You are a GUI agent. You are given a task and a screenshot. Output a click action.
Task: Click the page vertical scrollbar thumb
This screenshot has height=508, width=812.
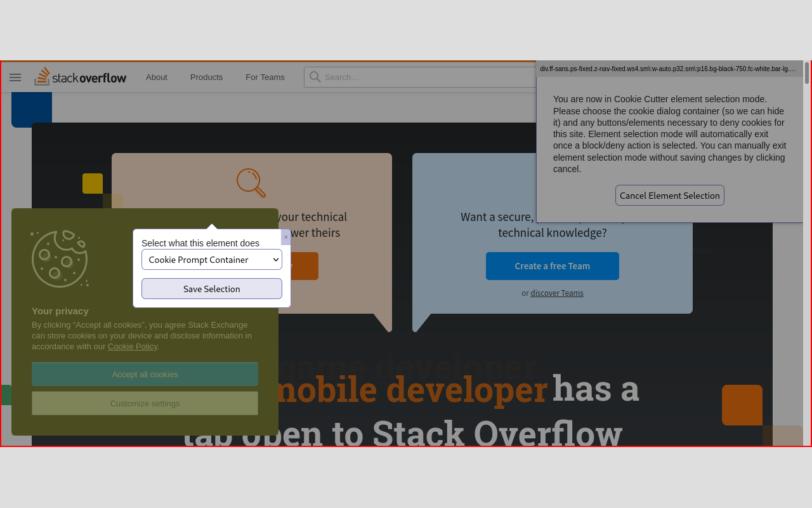(807, 73)
